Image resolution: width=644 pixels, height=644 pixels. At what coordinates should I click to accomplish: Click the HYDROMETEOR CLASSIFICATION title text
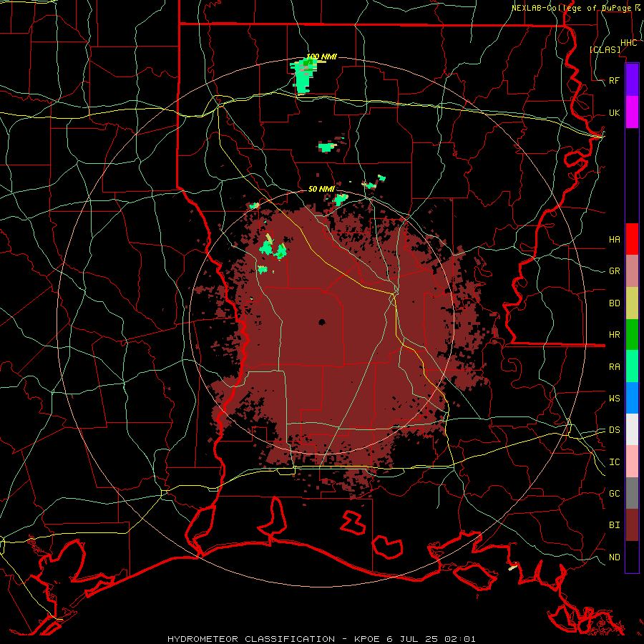point(251,639)
